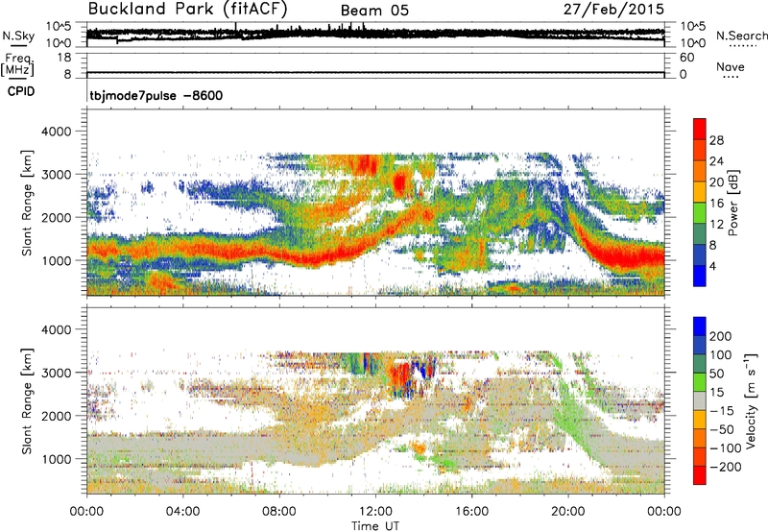Click the "Power [dB]" colorbar title
Image resolution: width=768 pixels, height=532 pixels.
pos(732,203)
